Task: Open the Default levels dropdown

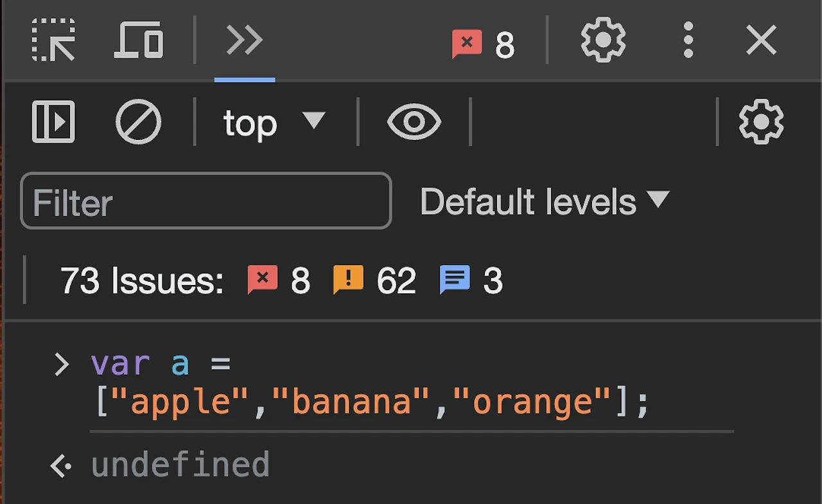Action: coord(544,202)
